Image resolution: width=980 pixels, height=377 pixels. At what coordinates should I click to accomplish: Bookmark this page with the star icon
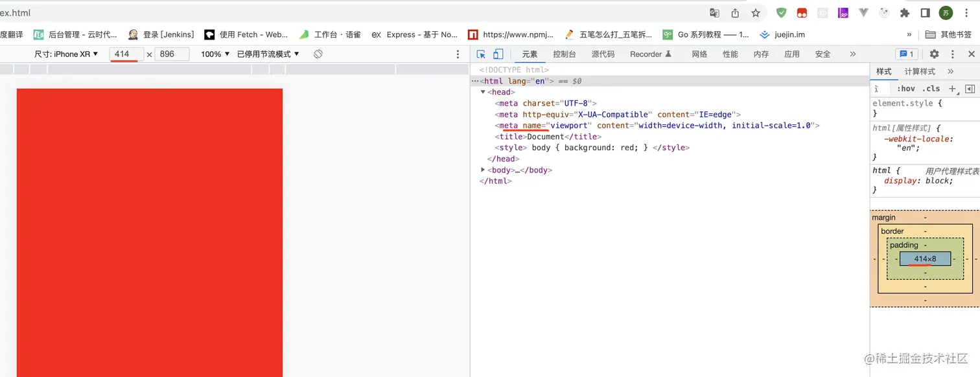click(x=756, y=13)
